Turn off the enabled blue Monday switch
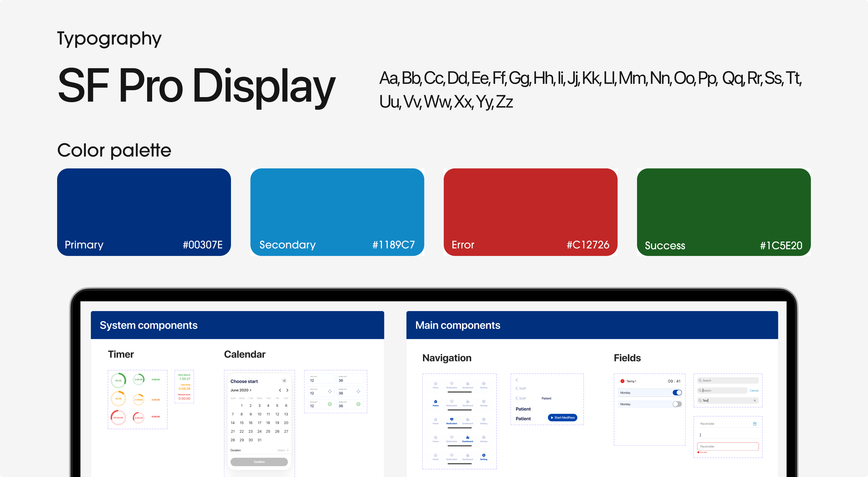Viewport: 868px width, 477px height. (x=677, y=392)
